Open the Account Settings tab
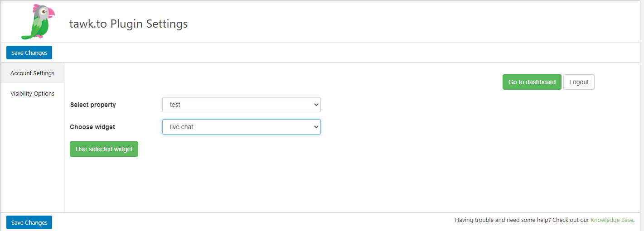This screenshot has height=231, width=644. (32, 73)
